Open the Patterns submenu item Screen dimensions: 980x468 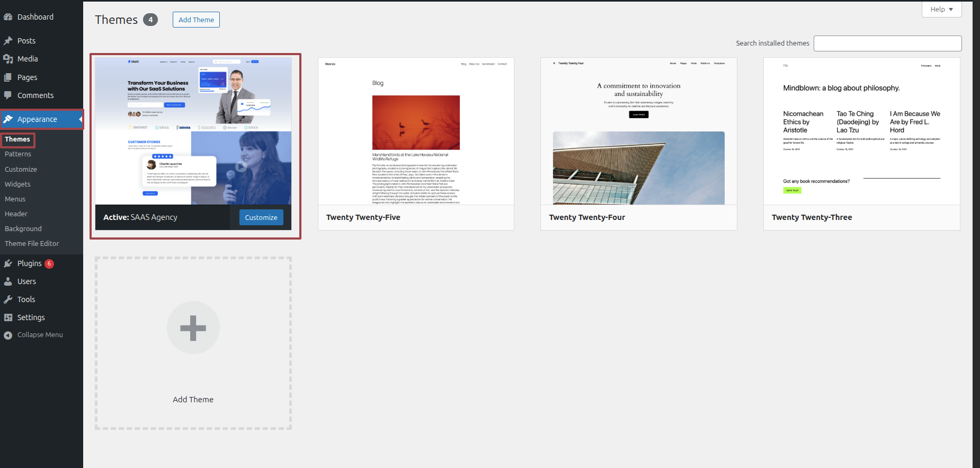tap(18, 154)
